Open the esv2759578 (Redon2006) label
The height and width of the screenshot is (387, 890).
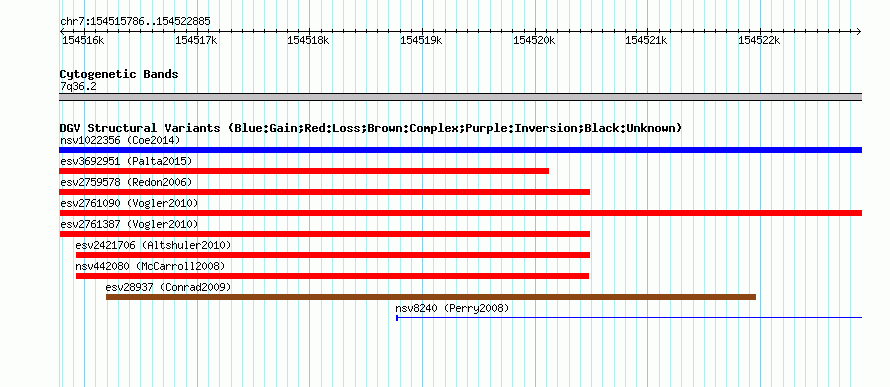click(126, 182)
